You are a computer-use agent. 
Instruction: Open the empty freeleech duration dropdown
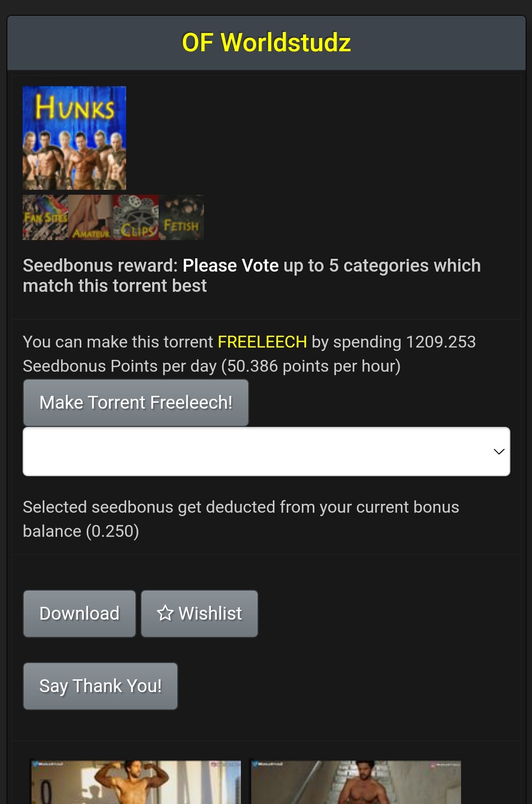tap(266, 452)
